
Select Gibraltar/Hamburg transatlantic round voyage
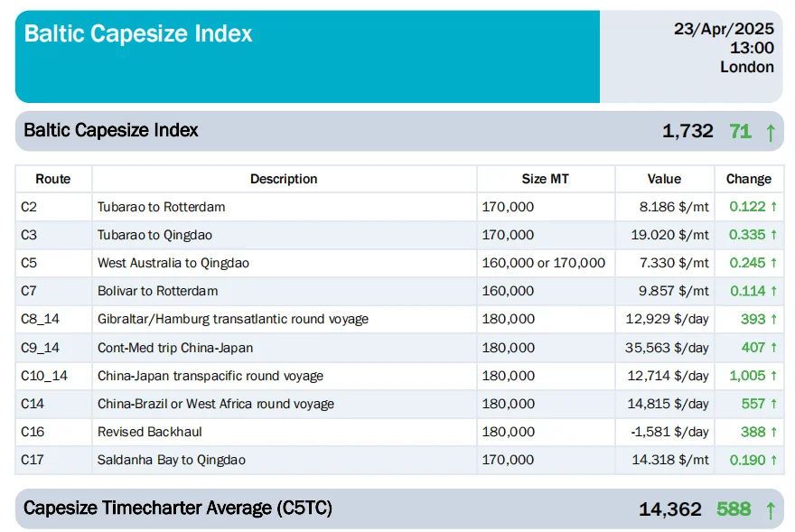(233, 319)
